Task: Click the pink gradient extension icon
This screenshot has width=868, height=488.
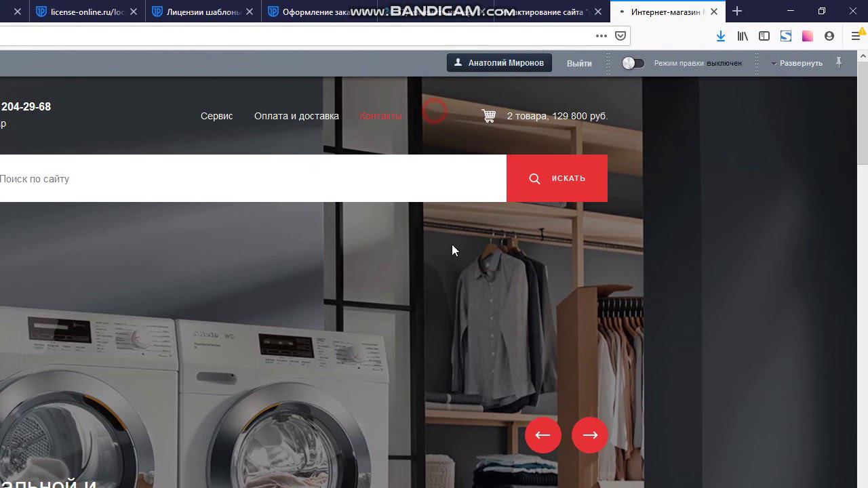Action: [x=808, y=36]
